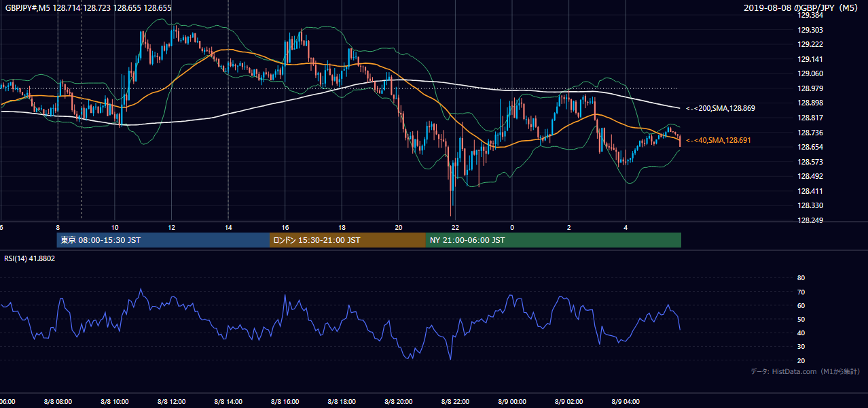
Task: Click price level 128.573 on the axis
Action: coord(810,162)
